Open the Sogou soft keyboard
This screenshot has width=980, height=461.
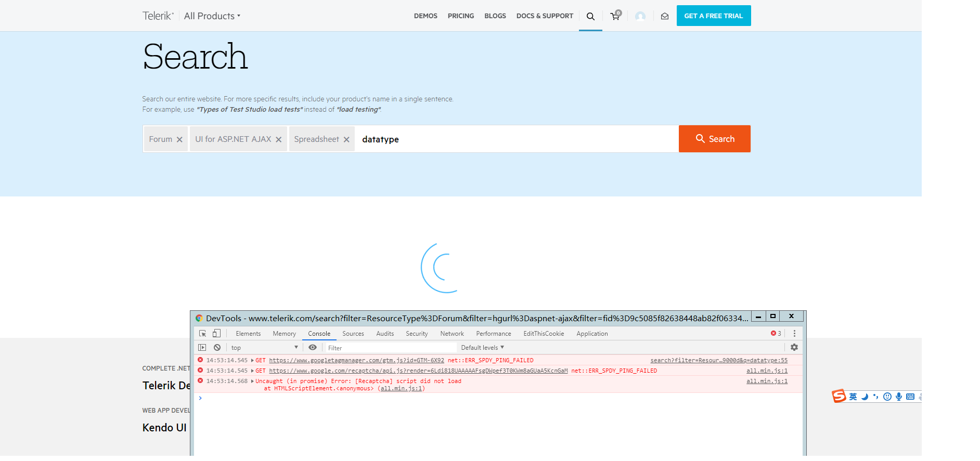click(910, 397)
